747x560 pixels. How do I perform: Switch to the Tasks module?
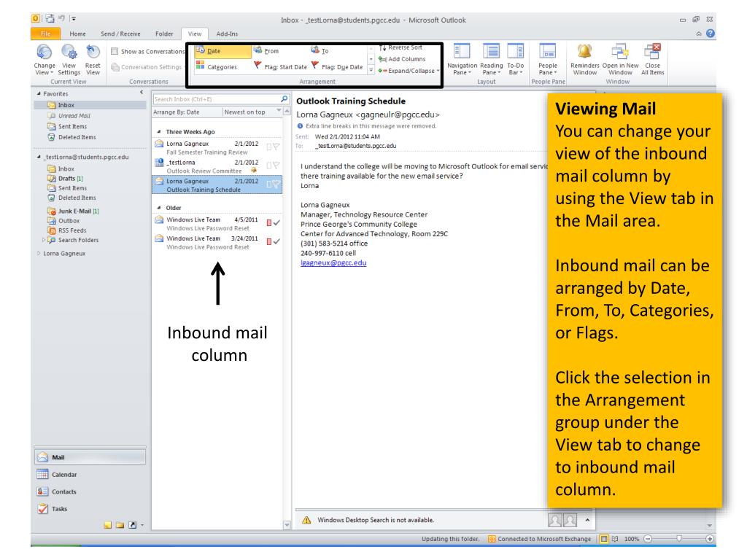tap(90, 508)
